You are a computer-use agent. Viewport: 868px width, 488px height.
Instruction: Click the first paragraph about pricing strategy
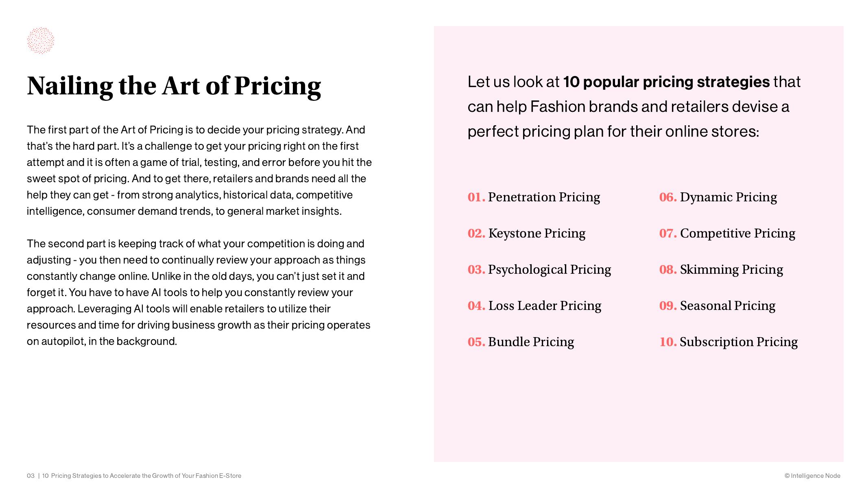pos(199,170)
